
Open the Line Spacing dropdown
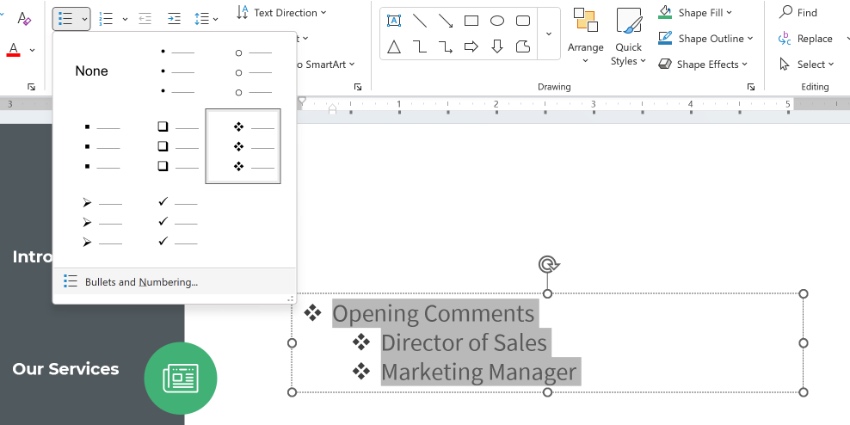coord(206,19)
